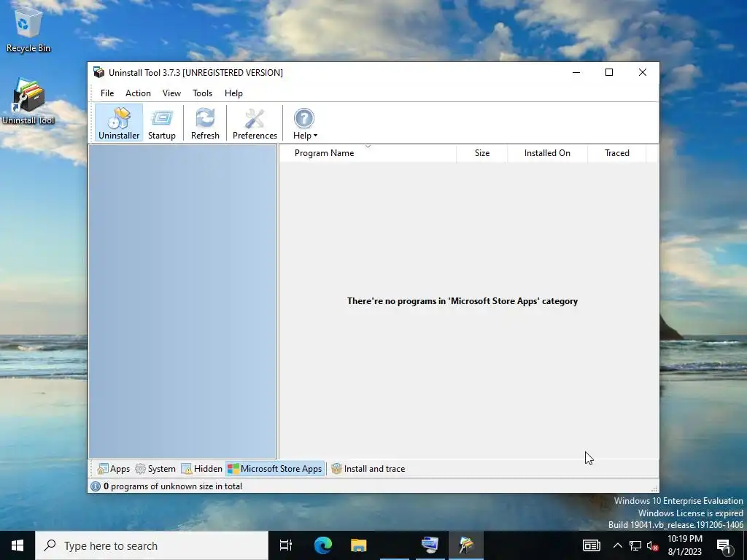Select the Microsoft Store Apps tab
The image size is (747, 560).
click(275, 469)
